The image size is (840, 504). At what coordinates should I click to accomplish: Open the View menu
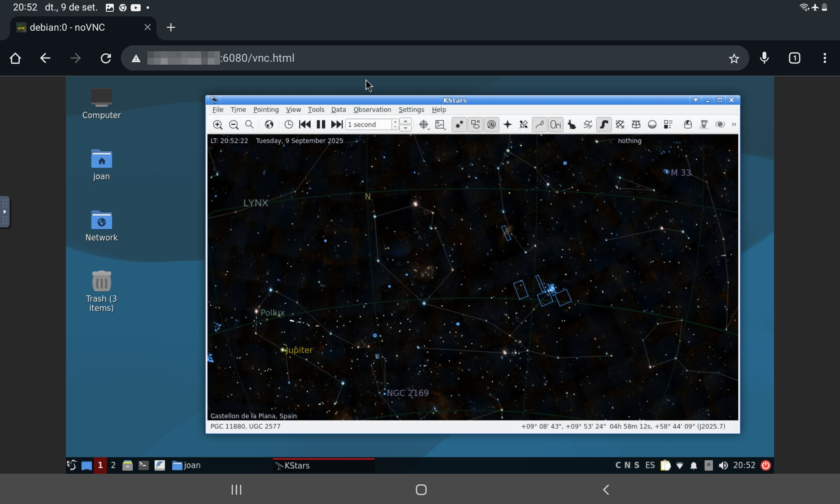click(x=293, y=110)
